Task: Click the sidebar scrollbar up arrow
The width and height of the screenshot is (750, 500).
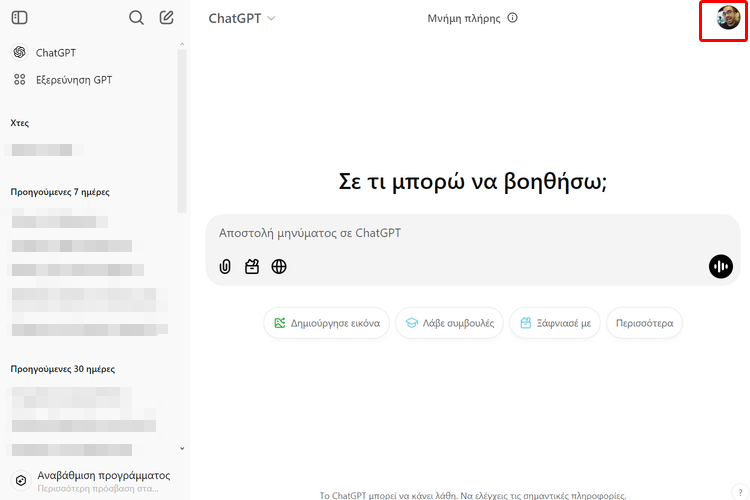Action: pos(182,44)
